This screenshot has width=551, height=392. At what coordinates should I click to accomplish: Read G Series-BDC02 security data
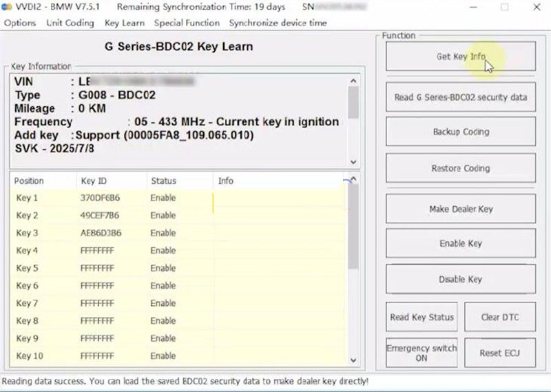coord(461,97)
